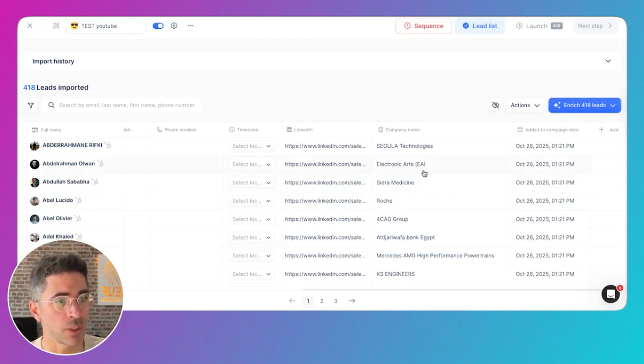This screenshot has height=364, width=644.
Task: Click Abel Lucido's avatar
Action: [x=35, y=201]
